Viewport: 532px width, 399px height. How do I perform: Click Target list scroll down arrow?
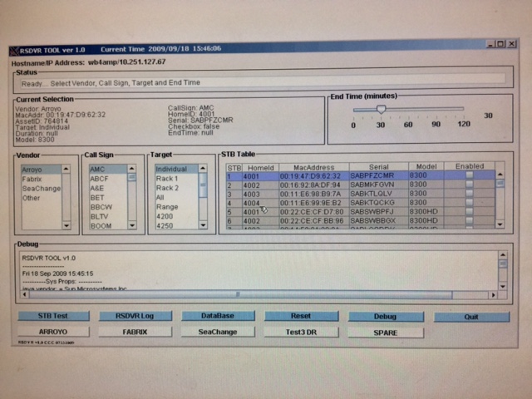click(x=203, y=225)
